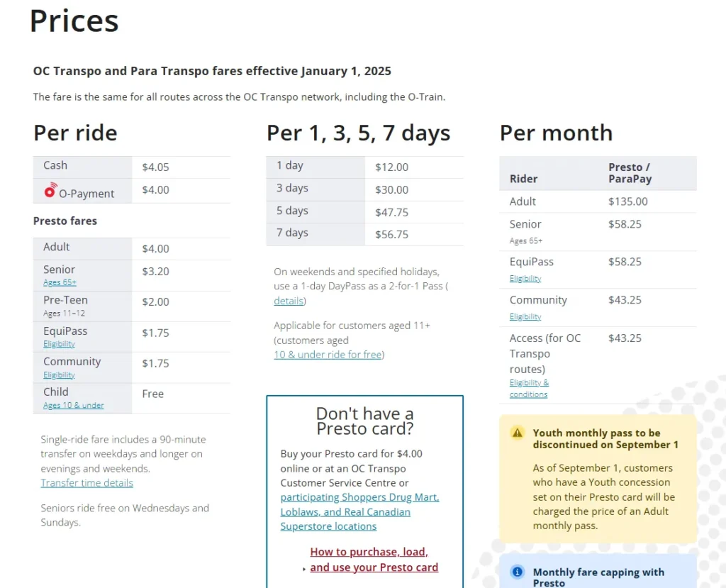Click the yellow warning triangle icon
Image resolution: width=726 pixels, height=588 pixels.
(x=518, y=433)
